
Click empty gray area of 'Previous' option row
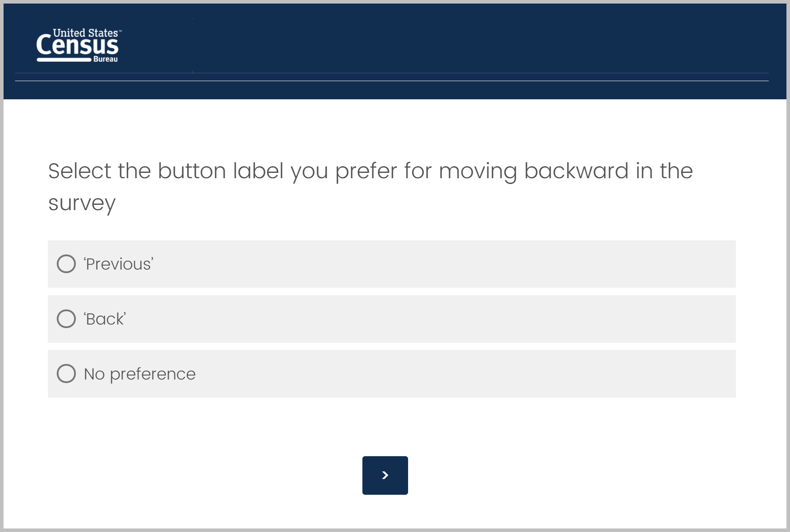[444, 264]
